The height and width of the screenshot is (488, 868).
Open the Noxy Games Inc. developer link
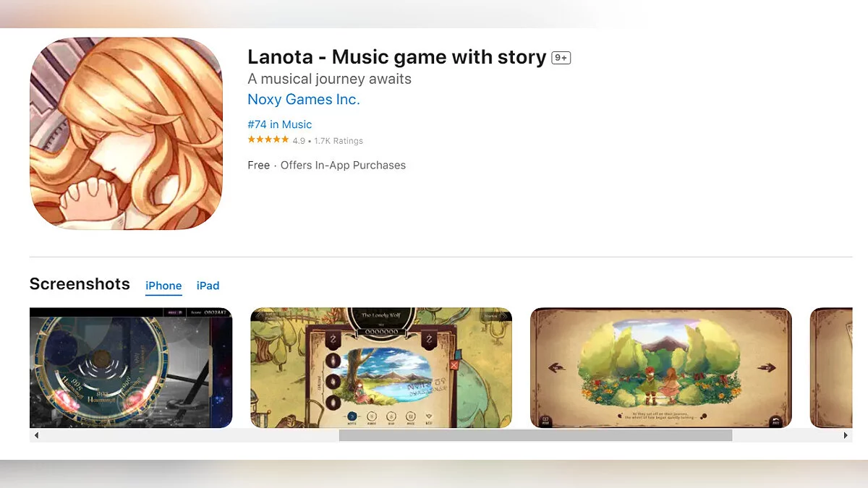(x=304, y=100)
